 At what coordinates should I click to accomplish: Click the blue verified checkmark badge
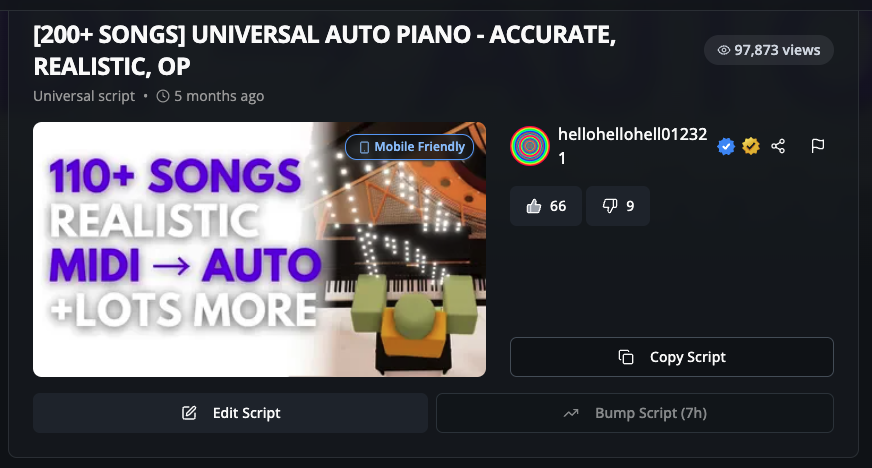(726, 146)
